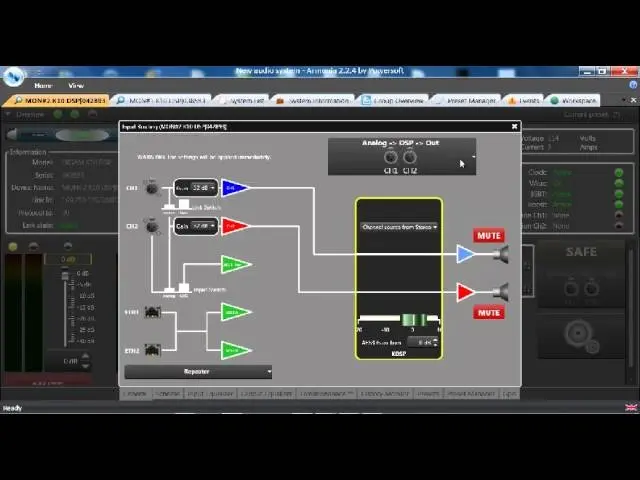Image resolution: width=640 pixels, height=480 pixels.
Task: Switch to the System list tab
Action: [243, 100]
